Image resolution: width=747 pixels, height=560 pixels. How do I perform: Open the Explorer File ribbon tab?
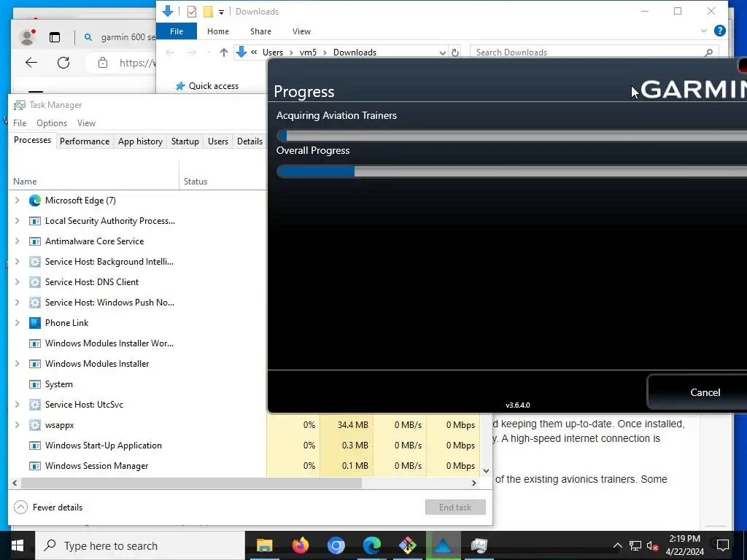pos(177,31)
